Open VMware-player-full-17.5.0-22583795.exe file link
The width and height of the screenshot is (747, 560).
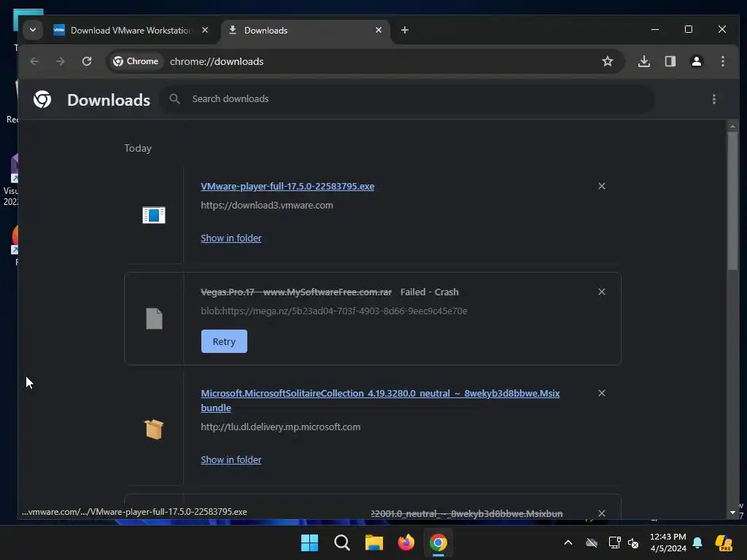287,186
